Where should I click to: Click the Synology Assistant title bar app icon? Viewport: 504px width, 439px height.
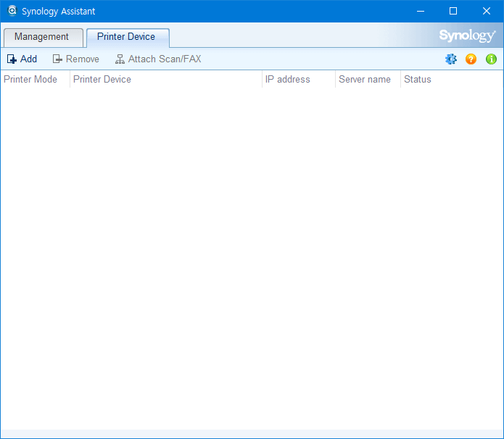(x=12, y=11)
